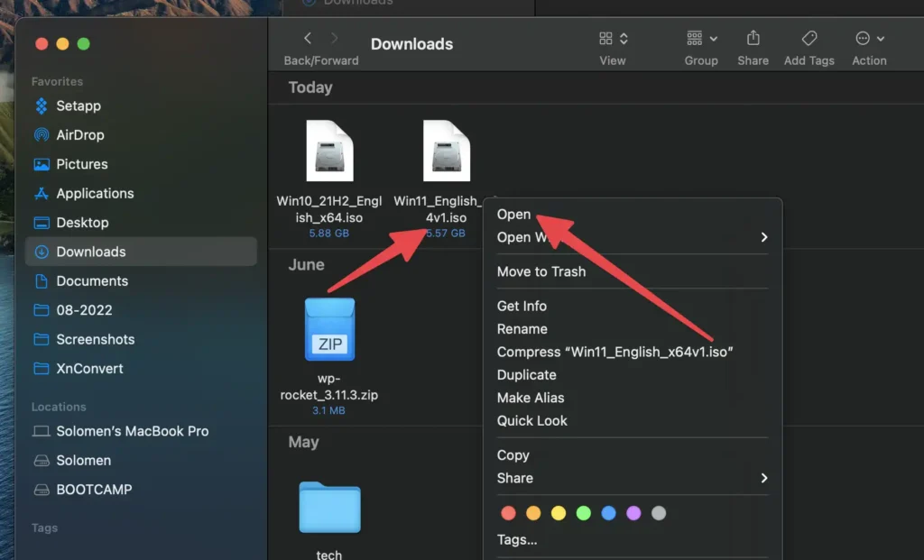The height and width of the screenshot is (560, 924).
Task: Click the Setapp icon in sidebar
Action: [42, 106]
